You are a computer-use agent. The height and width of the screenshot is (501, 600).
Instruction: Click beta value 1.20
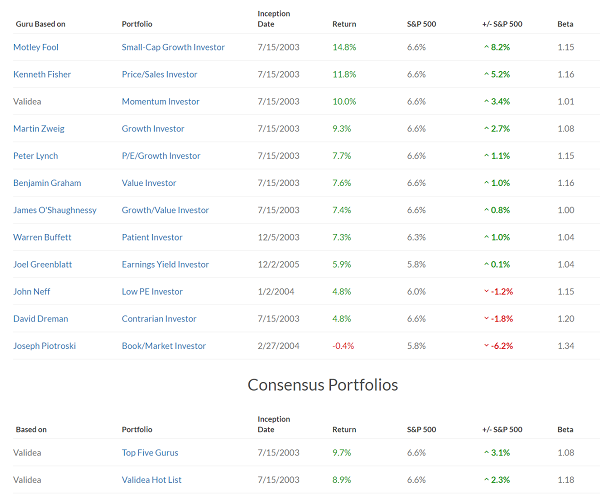point(566,319)
